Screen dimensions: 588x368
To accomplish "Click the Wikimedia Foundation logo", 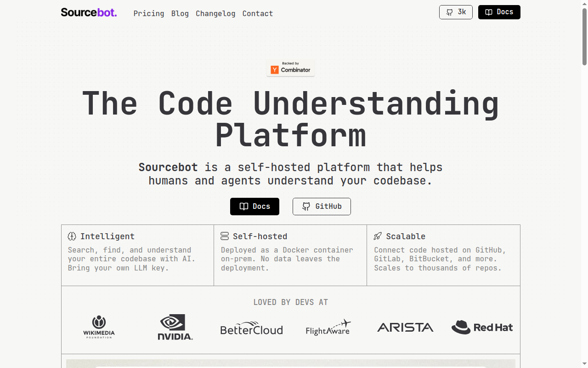I will pyautogui.click(x=99, y=327).
